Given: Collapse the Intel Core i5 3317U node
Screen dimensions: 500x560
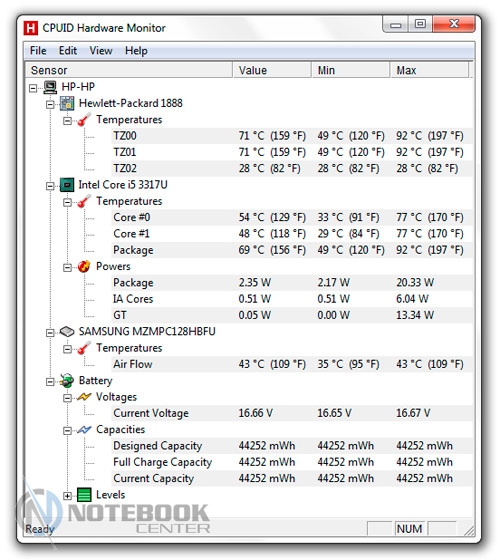Looking at the screenshot, I should click(x=50, y=186).
